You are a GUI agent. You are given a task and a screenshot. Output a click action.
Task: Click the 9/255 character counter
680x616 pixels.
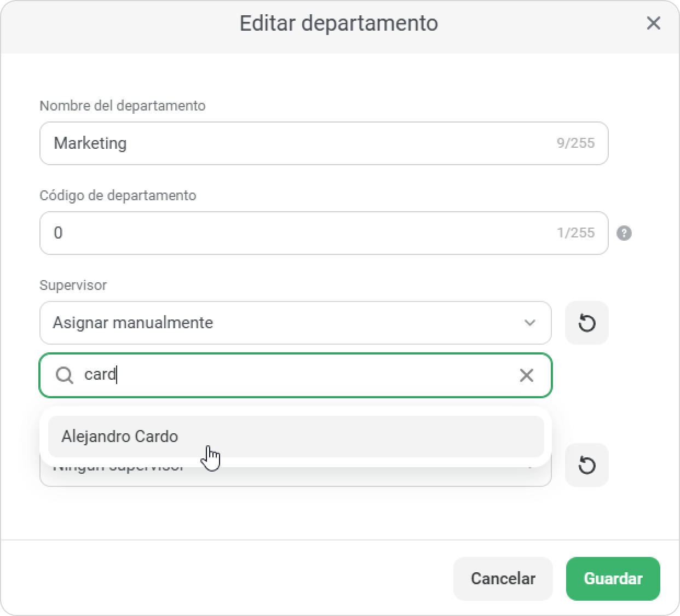575,143
